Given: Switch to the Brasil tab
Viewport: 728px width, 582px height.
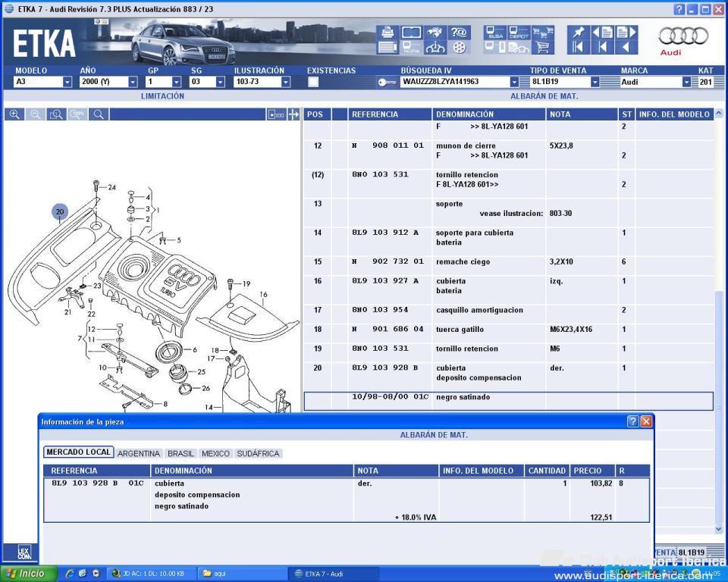Looking at the screenshot, I should [180, 453].
